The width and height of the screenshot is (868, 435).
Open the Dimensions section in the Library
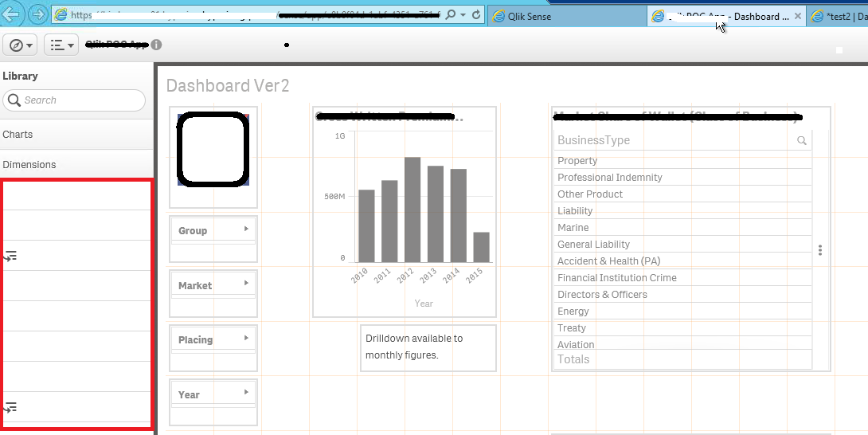[x=76, y=165]
